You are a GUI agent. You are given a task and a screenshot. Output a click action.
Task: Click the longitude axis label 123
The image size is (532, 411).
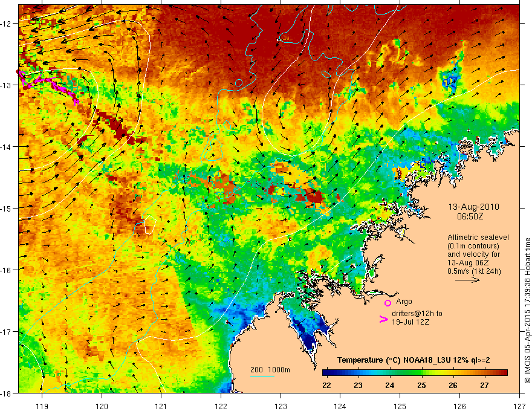pyautogui.click(x=281, y=406)
